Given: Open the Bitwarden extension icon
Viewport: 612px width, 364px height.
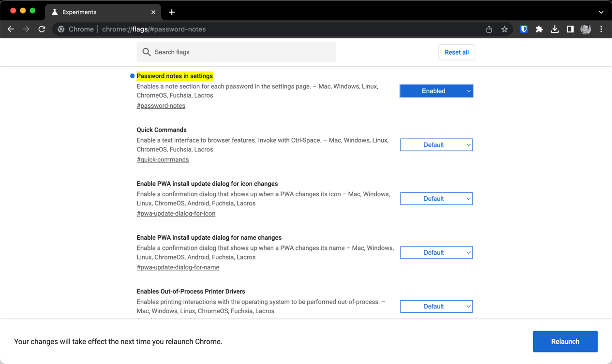Looking at the screenshot, I should tap(523, 29).
